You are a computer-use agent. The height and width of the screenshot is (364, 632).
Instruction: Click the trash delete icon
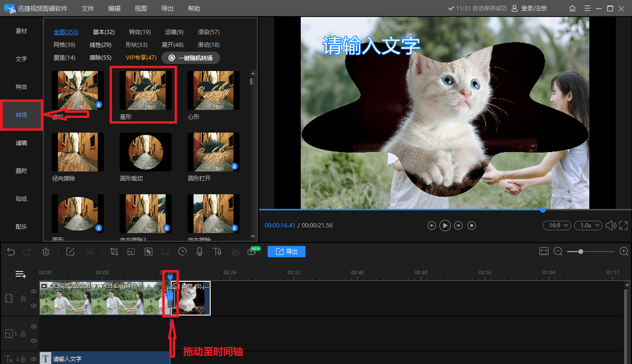pyautogui.click(x=46, y=252)
